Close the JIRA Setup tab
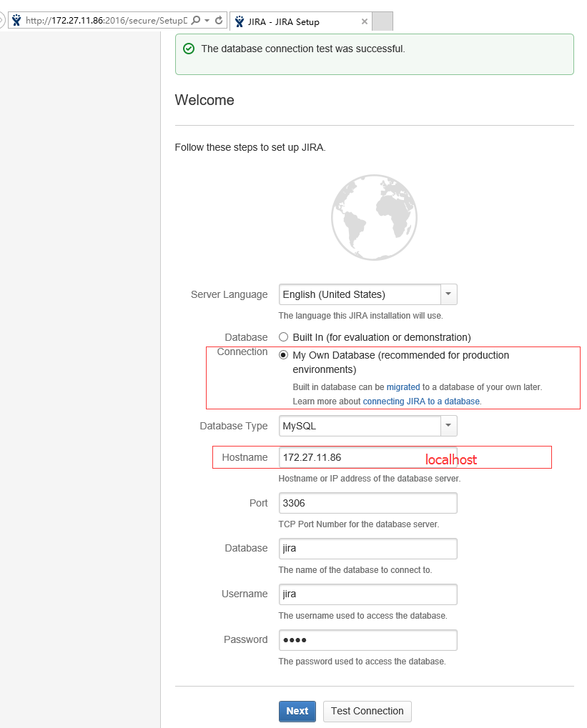 tap(365, 21)
